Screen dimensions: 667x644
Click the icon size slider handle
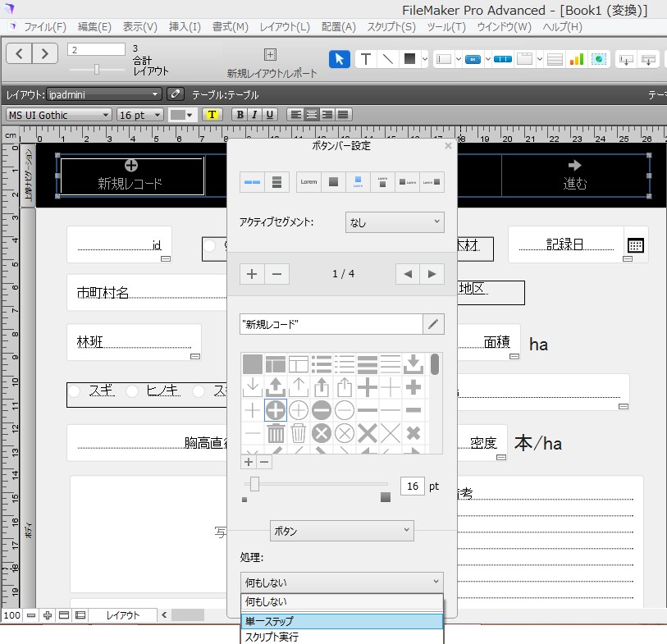tap(254, 484)
